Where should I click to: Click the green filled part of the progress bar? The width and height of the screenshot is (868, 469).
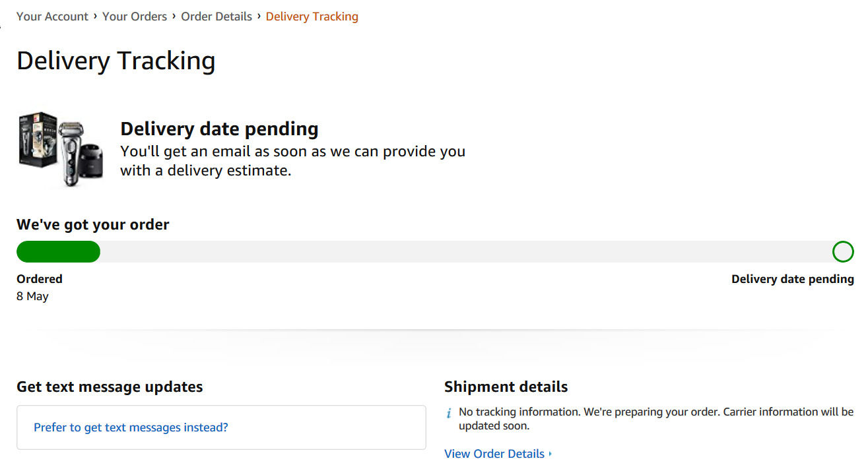(58, 251)
